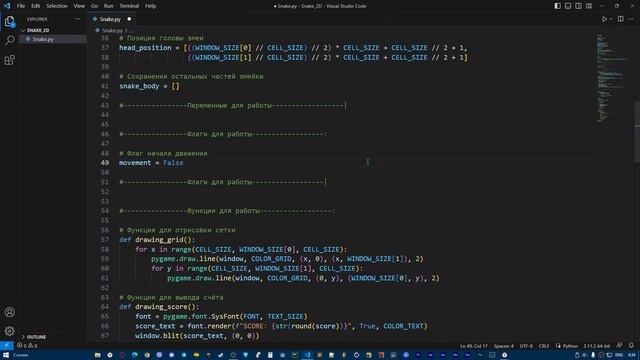Open the run button dropdown arrow
The image size is (640, 360).
(611, 19)
